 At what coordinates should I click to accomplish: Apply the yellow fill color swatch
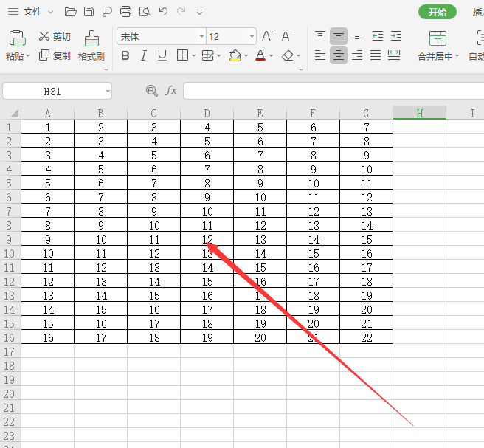click(235, 55)
